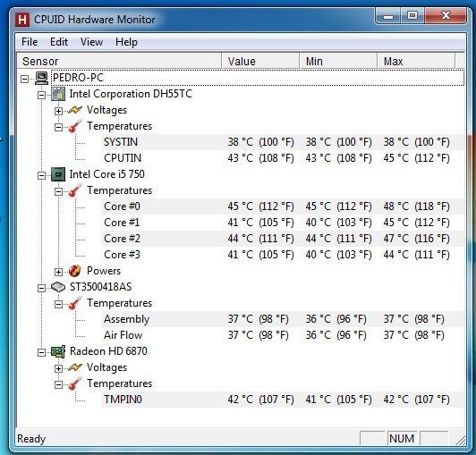476x455 pixels.
Task: Select the TMPIN0 sensor row
Action: 283,400
